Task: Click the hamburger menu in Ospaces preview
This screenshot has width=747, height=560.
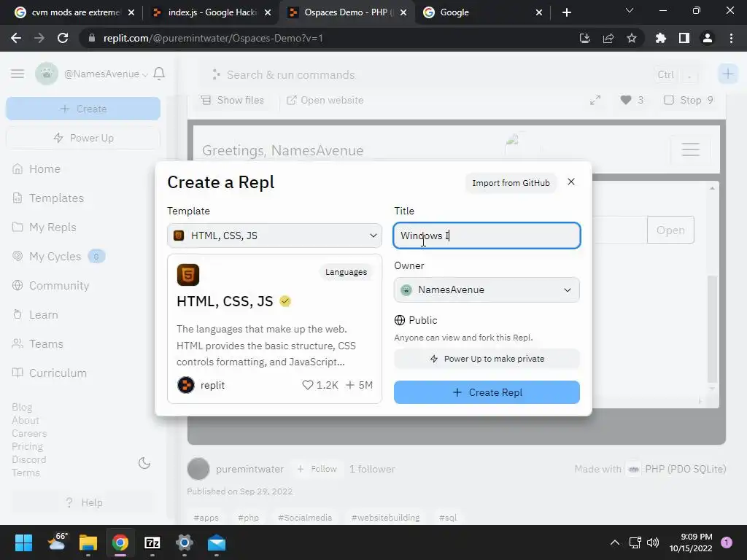Action: [690, 149]
